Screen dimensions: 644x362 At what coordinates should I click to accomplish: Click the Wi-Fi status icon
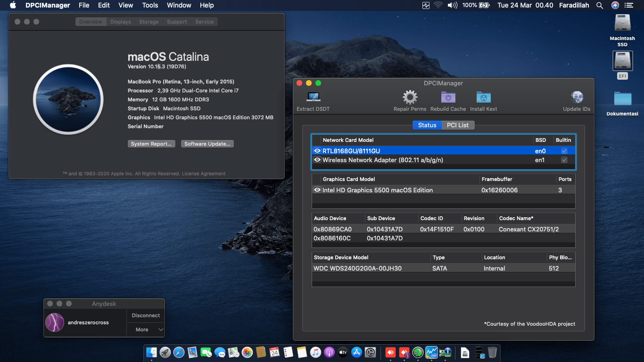coord(438,5)
